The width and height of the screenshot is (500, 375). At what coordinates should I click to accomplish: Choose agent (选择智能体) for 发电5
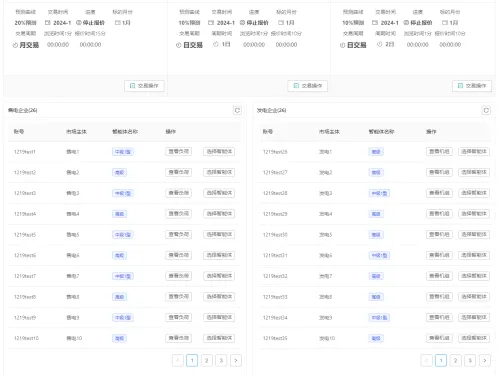click(474, 235)
